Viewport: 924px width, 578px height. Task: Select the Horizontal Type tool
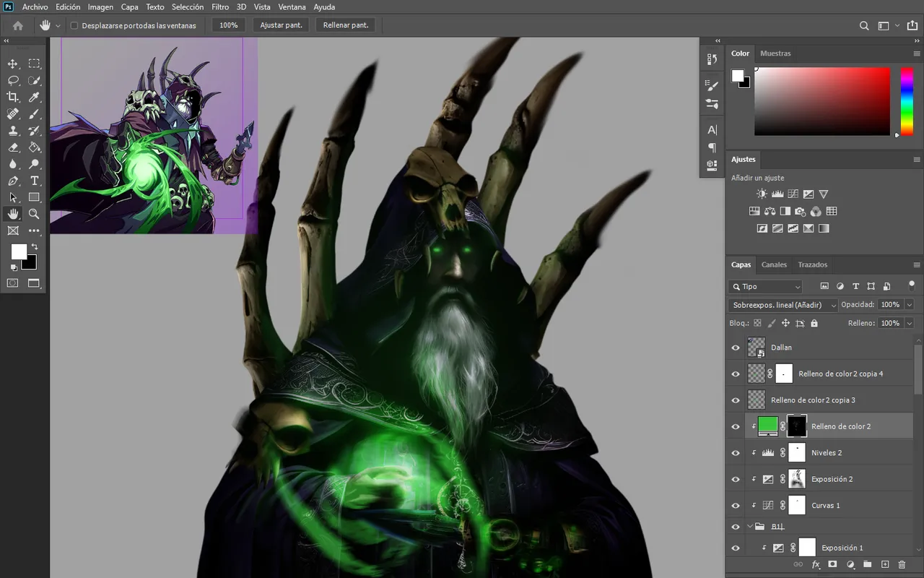(34, 181)
